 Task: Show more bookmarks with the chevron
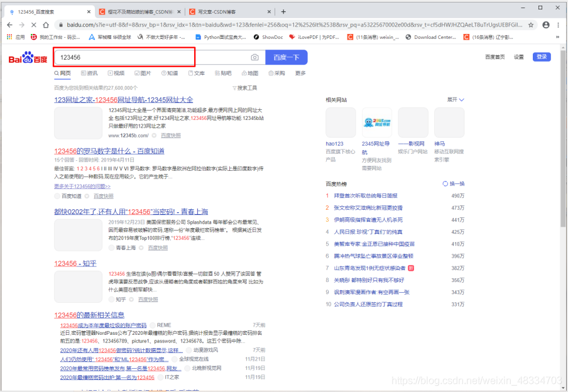pos(557,37)
